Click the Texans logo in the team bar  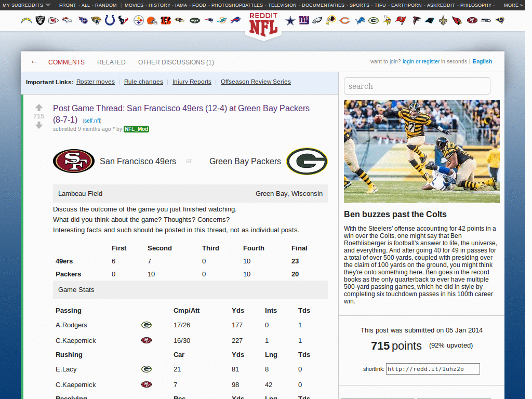(123, 21)
